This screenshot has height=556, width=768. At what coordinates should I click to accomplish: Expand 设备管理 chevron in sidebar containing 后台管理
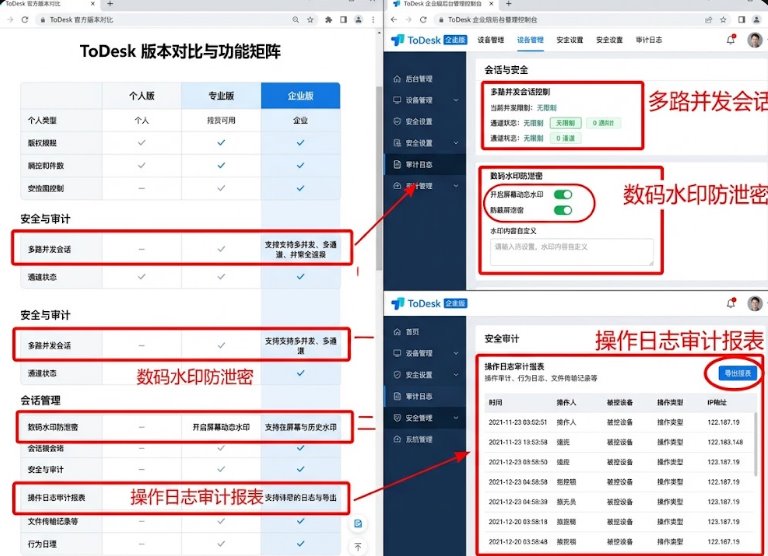[456, 100]
